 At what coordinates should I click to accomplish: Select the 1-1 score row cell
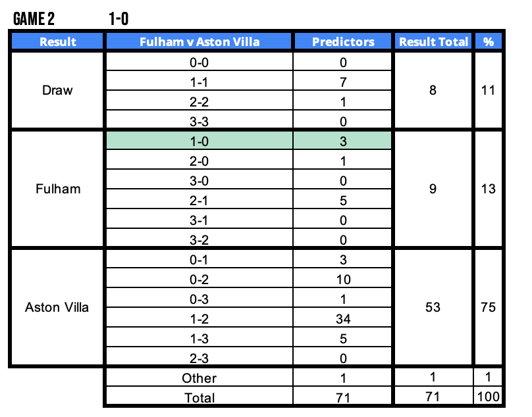199,83
